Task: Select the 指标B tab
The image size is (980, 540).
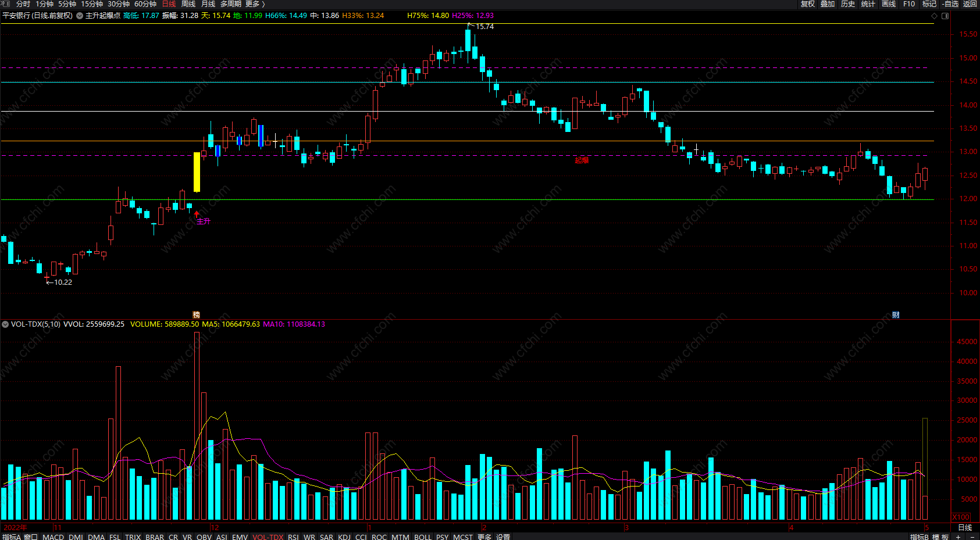Action: [920, 537]
